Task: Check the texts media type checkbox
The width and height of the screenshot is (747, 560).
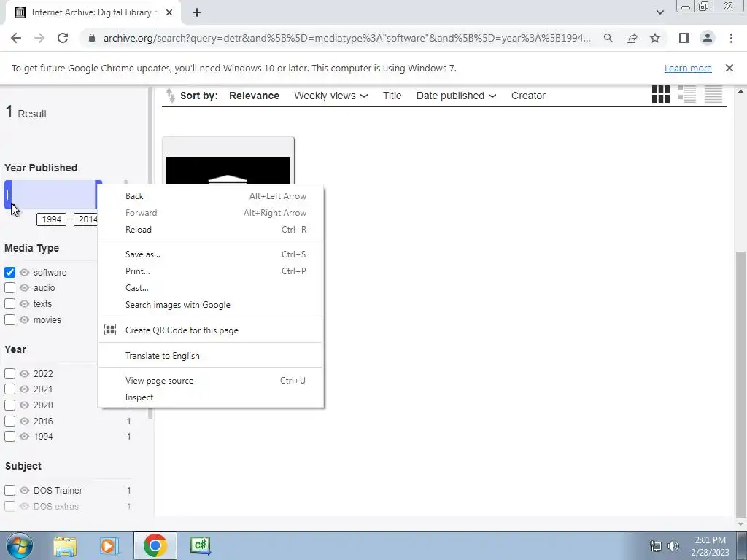Action: pyautogui.click(x=9, y=304)
